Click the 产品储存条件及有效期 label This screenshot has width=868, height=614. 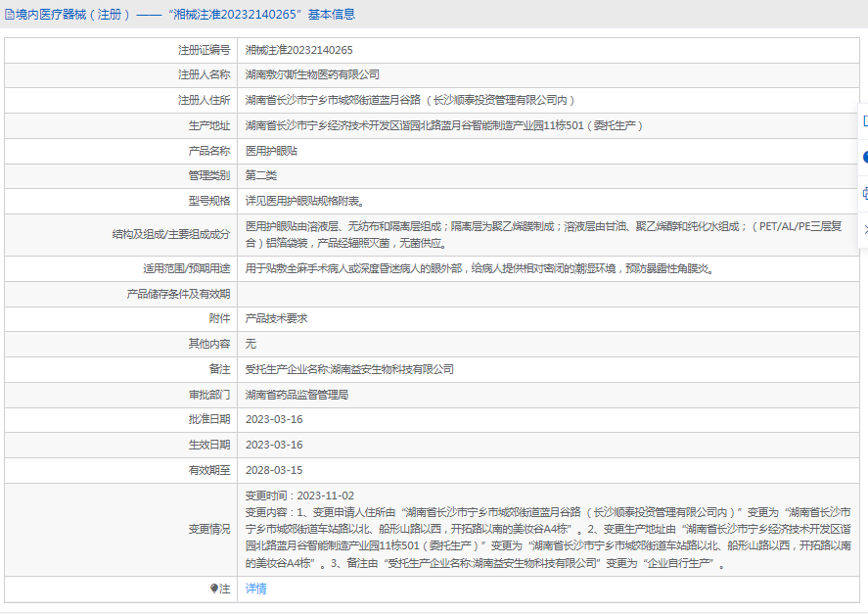pos(178,294)
